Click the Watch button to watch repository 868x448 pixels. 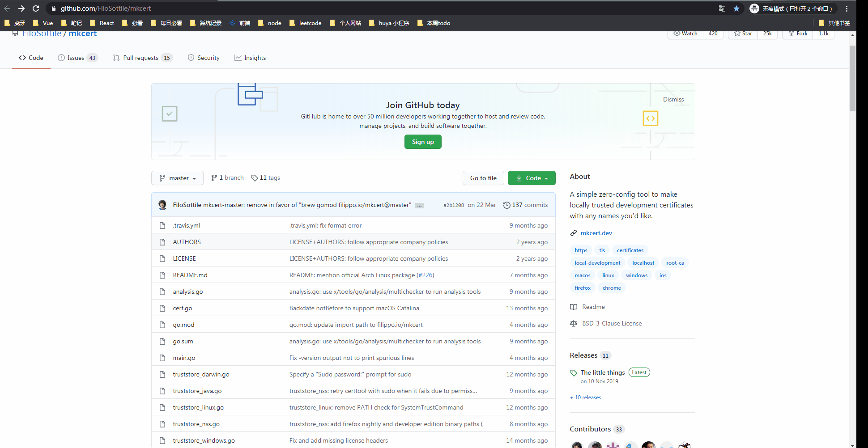685,33
